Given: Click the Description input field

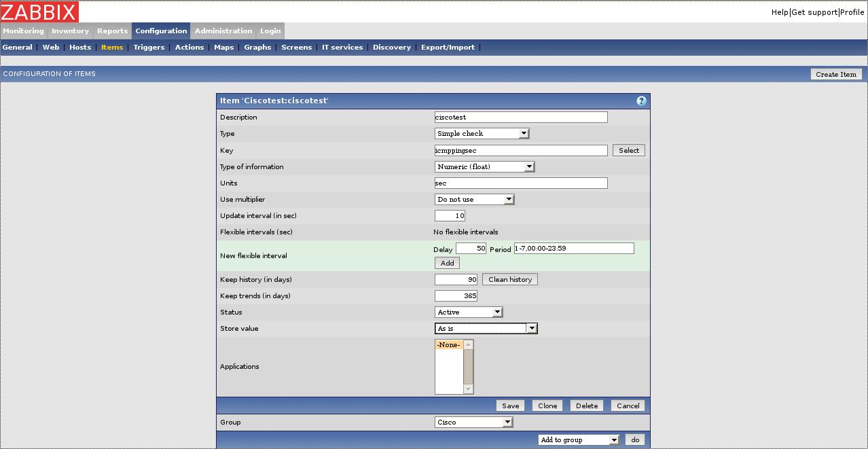Looking at the screenshot, I should click(520, 117).
